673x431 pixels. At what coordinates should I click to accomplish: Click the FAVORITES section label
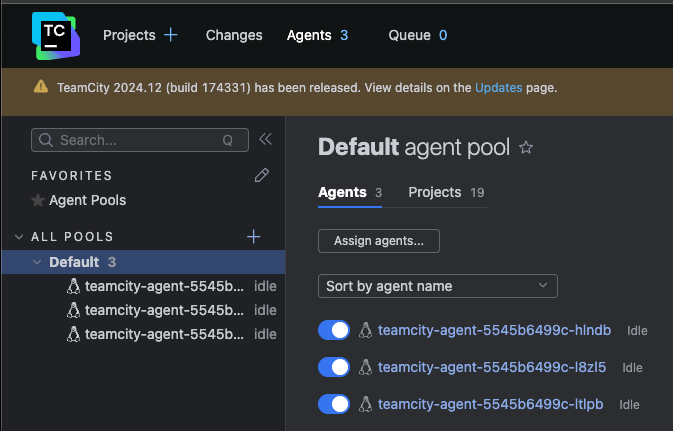72,176
